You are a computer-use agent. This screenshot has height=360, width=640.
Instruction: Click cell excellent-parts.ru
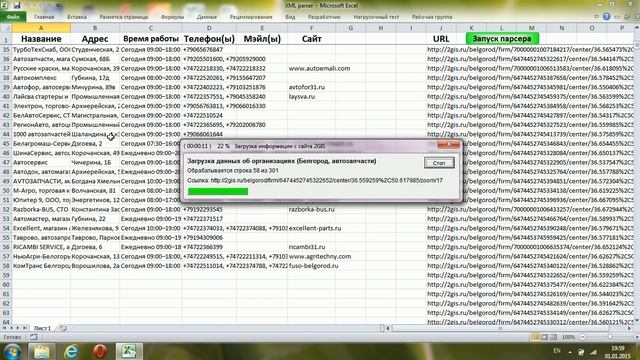315,228
